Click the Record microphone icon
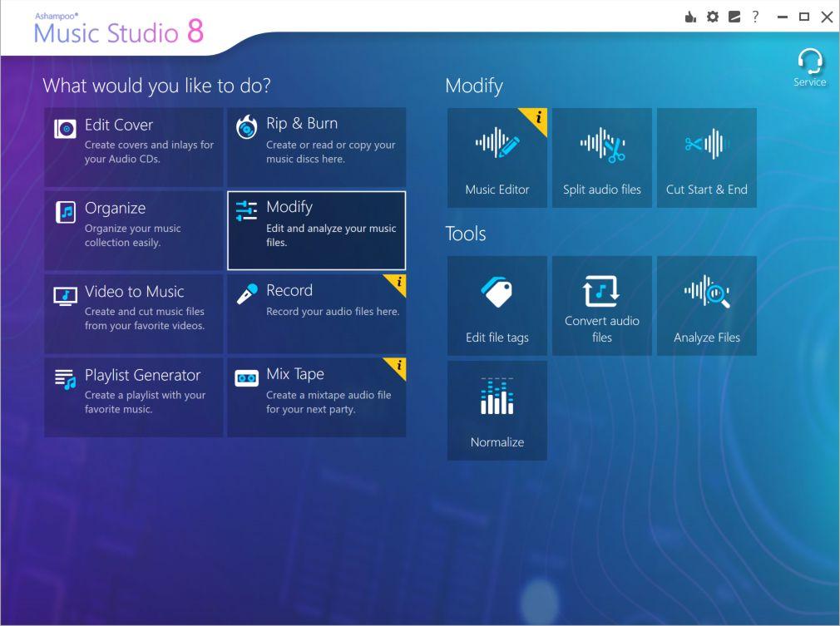 point(247,294)
